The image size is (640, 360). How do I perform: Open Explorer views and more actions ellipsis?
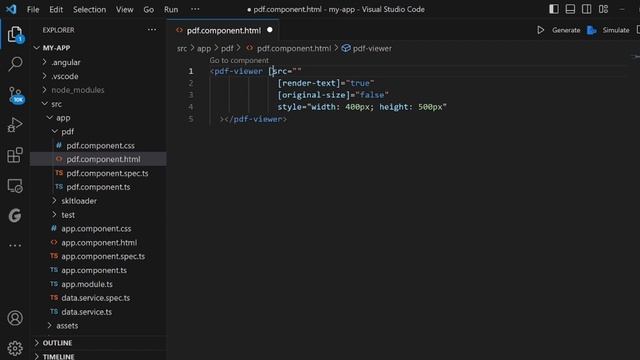point(152,30)
